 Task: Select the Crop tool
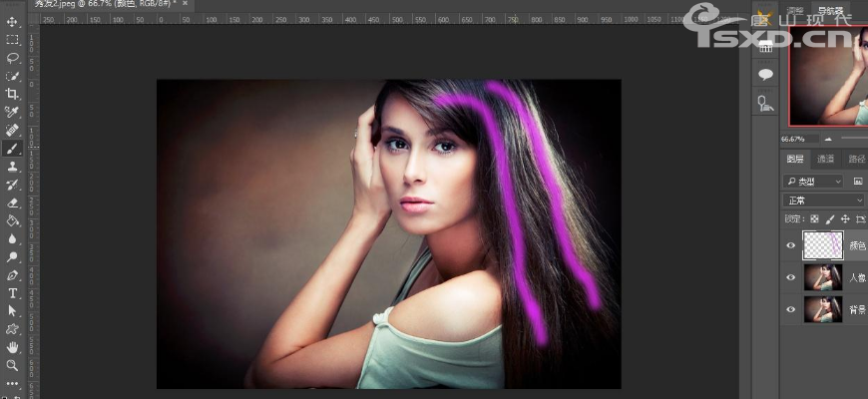click(13, 94)
